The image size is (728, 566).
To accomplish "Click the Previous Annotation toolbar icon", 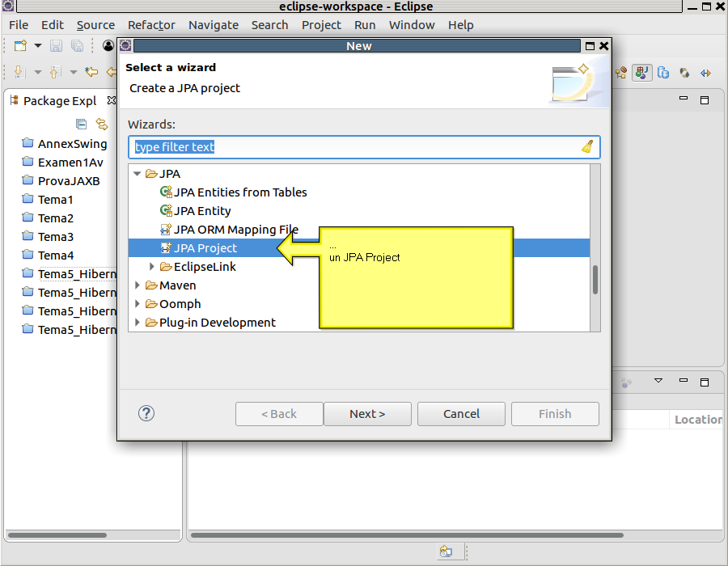I will pyautogui.click(x=55, y=72).
